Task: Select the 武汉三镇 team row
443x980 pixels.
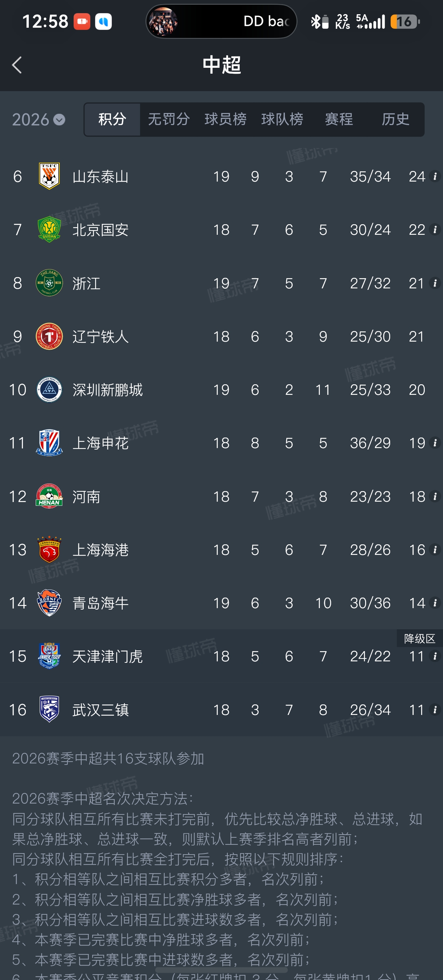Action: (221, 709)
